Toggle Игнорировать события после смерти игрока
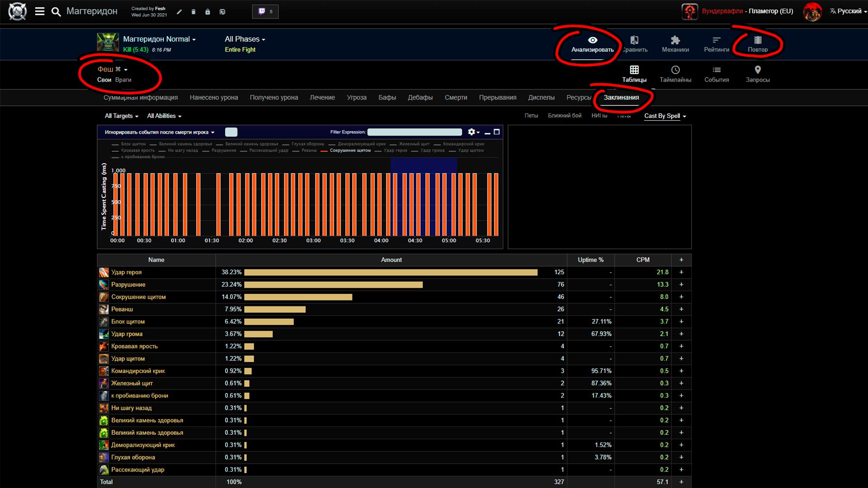Image resolution: width=868 pixels, height=488 pixels. tap(231, 131)
